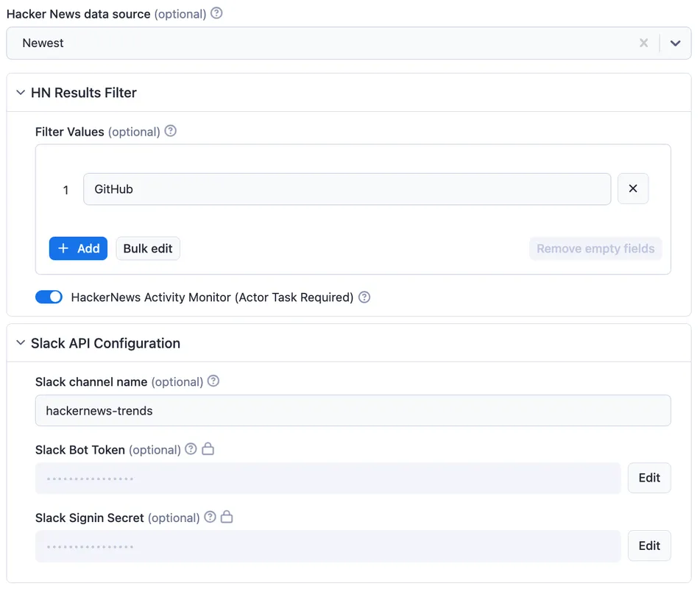700x589 pixels.
Task: Edit the Slack Bot Token
Action: [649, 478]
